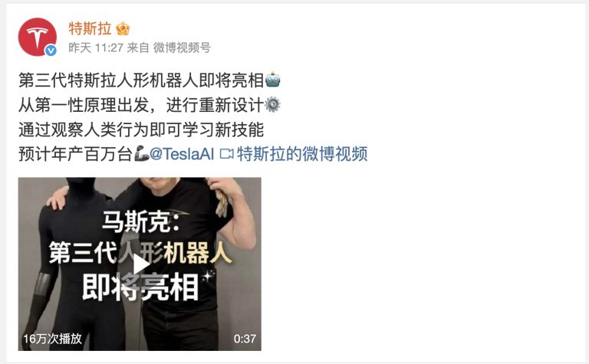
Task: Open the red Tesla logo avatar
Action: (x=37, y=37)
